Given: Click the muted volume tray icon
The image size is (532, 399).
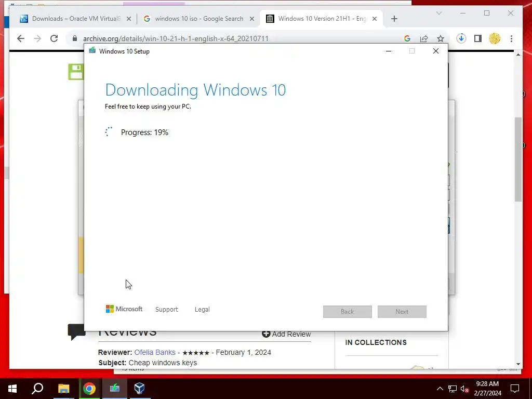Looking at the screenshot, I should 464,389.
